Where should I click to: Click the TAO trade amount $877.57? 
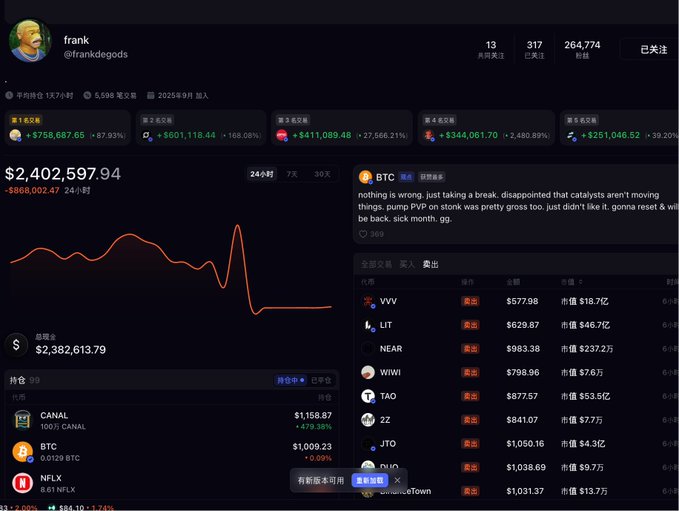click(x=522, y=396)
